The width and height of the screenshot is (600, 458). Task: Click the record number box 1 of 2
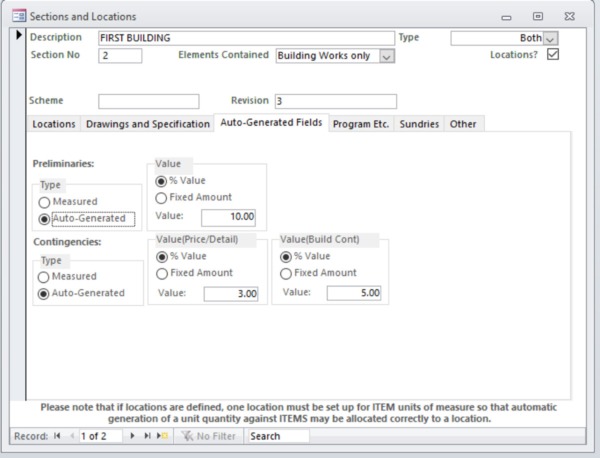click(101, 436)
